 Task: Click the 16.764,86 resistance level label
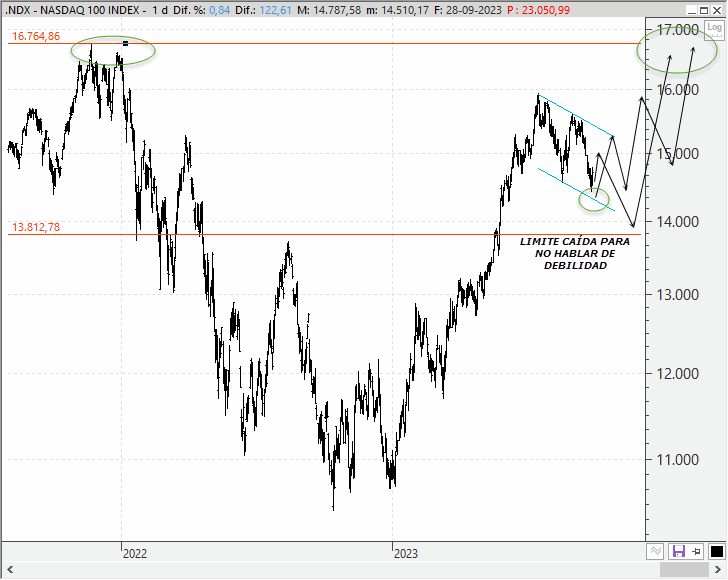36,36
